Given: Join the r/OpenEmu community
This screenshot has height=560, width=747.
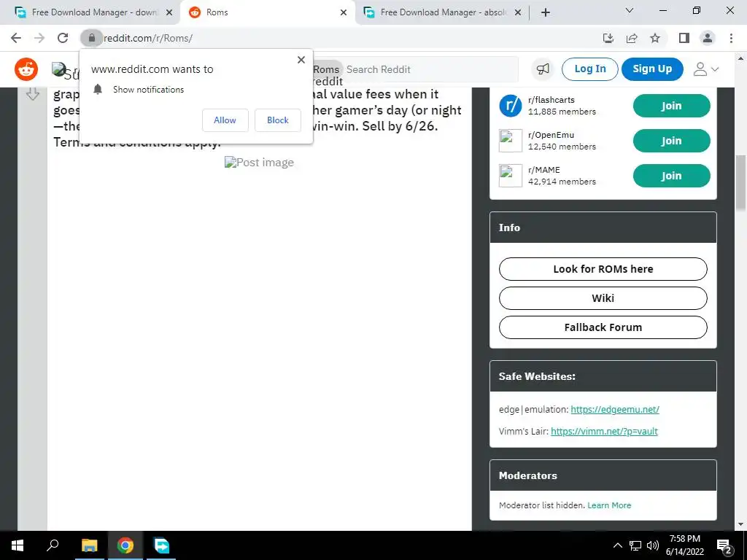Looking at the screenshot, I should point(671,141).
